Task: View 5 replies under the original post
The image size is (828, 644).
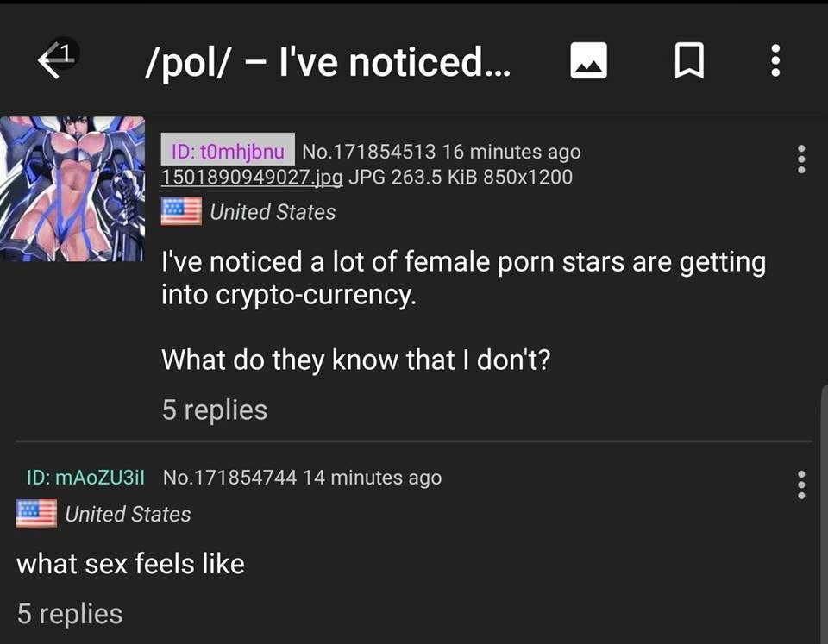Action: [215, 410]
